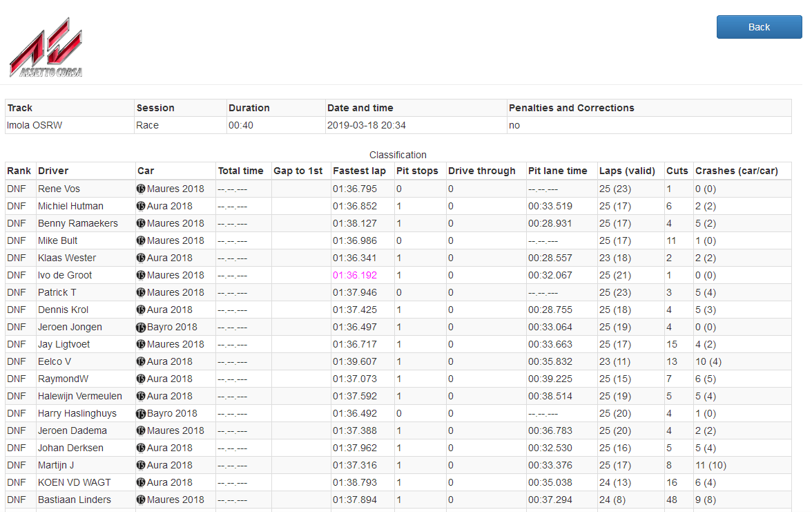812x512 pixels.
Task: Click the car icon beside Rene Vos's Maures 2018
Action: pos(141,189)
